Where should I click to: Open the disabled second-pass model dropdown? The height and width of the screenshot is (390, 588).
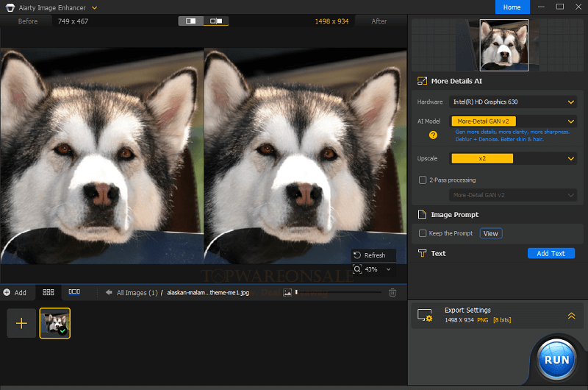[x=513, y=195]
